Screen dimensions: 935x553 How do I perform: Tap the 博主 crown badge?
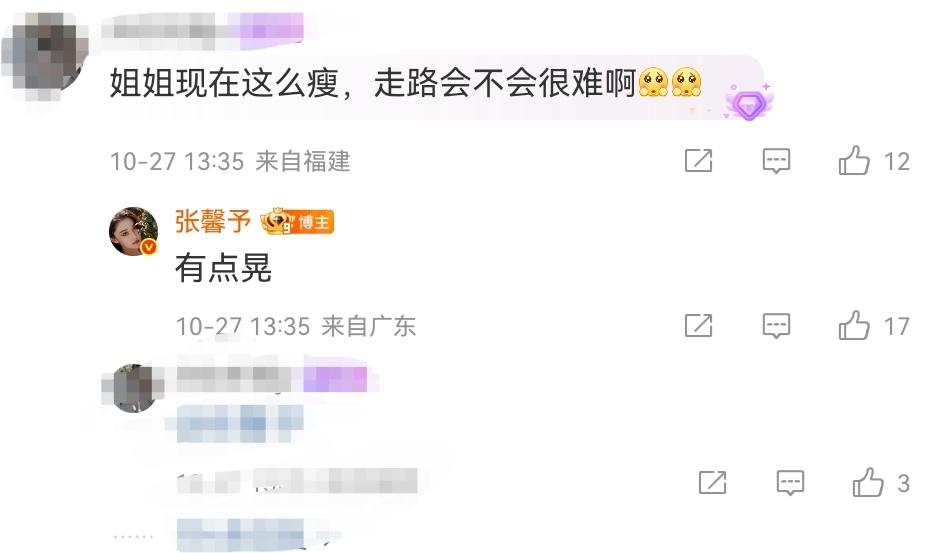[x=297, y=222]
